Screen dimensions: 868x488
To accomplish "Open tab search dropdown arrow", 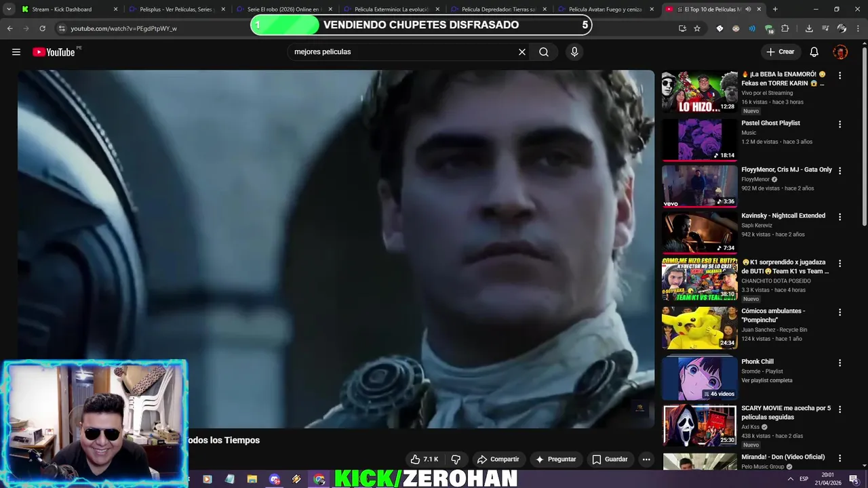I will (x=9, y=9).
